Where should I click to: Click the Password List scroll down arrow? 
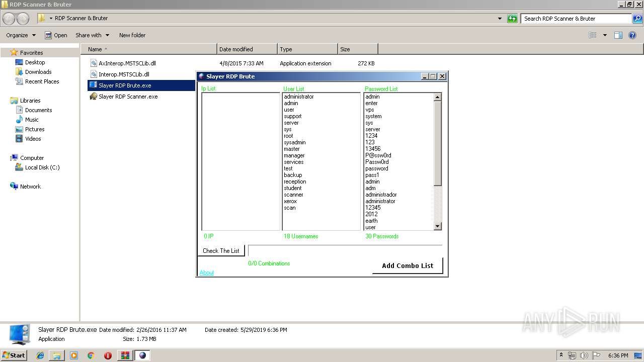click(x=437, y=226)
